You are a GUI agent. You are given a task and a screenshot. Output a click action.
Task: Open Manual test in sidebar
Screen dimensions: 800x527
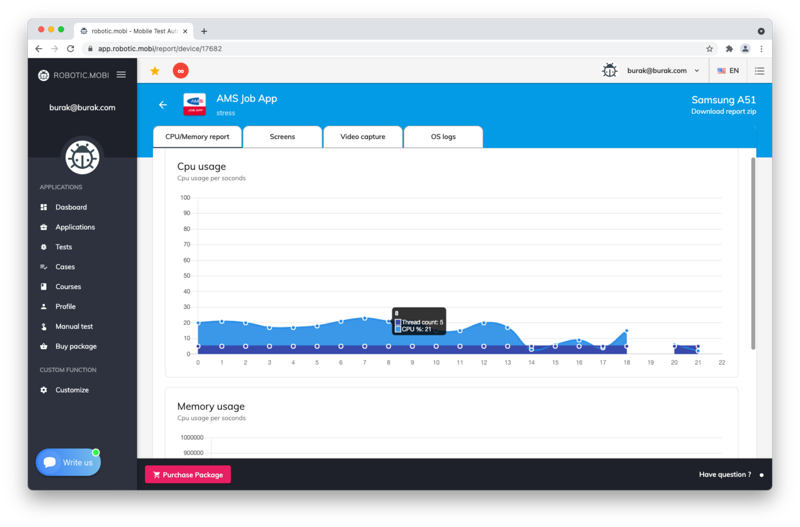[x=74, y=327]
